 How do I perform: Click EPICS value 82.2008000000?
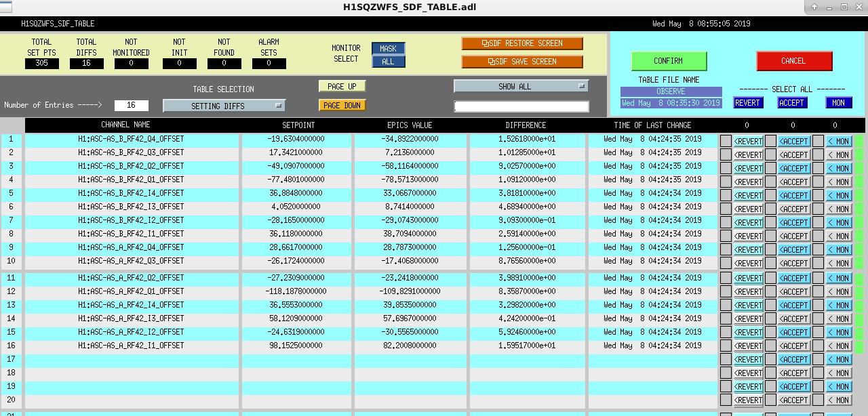[x=410, y=346]
